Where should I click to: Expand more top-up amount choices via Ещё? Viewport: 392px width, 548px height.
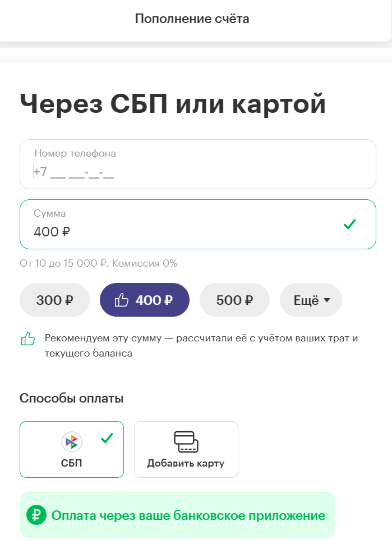click(311, 299)
